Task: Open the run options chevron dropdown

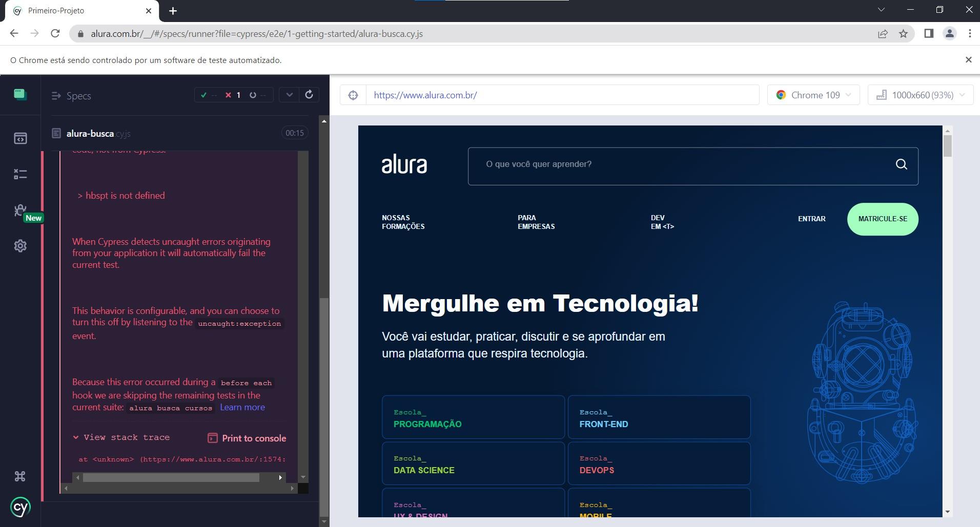Action: click(289, 95)
